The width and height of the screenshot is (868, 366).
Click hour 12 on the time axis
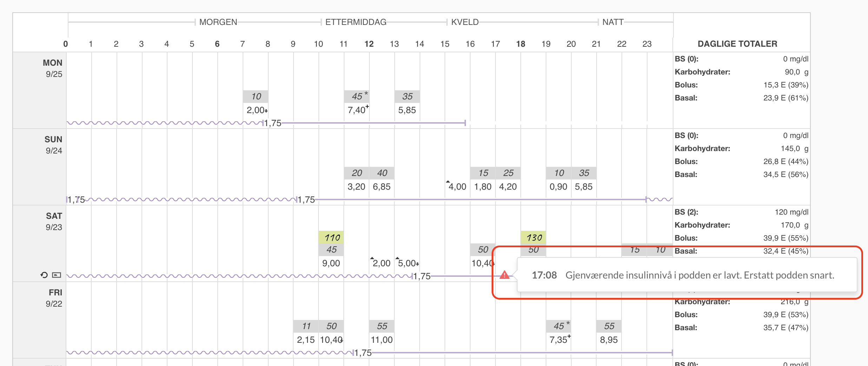pos(369,44)
